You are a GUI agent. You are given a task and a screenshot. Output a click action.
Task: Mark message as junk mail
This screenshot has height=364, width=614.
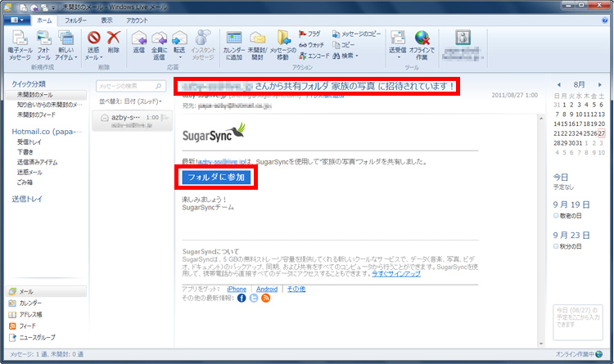[93, 46]
